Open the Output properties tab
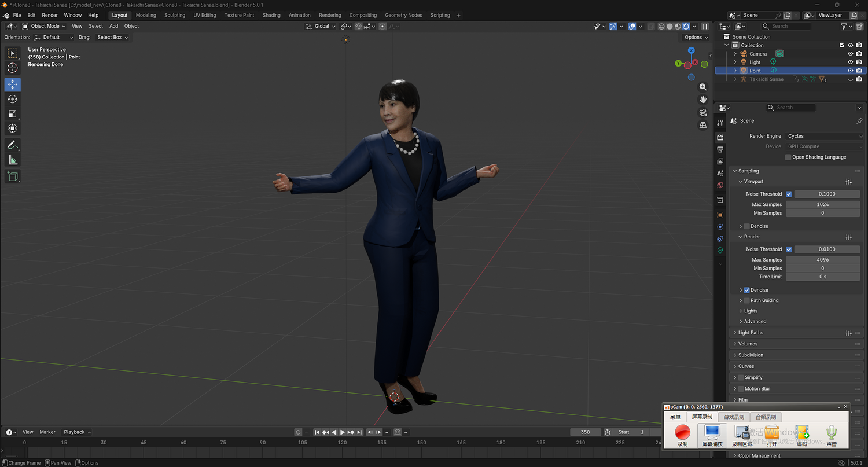The height and width of the screenshot is (467, 868). tap(720, 149)
